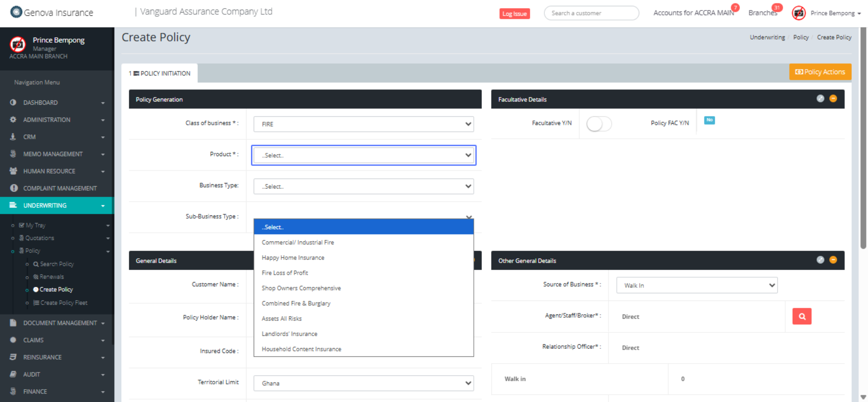The height and width of the screenshot is (402, 868).
Task: Click the Genova Insurance logo icon
Action: (16, 12)
